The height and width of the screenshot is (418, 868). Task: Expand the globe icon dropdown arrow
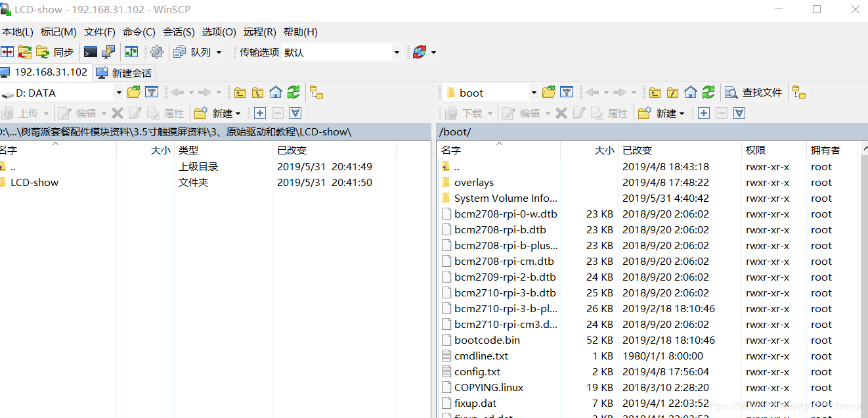(x=433, y=52)
